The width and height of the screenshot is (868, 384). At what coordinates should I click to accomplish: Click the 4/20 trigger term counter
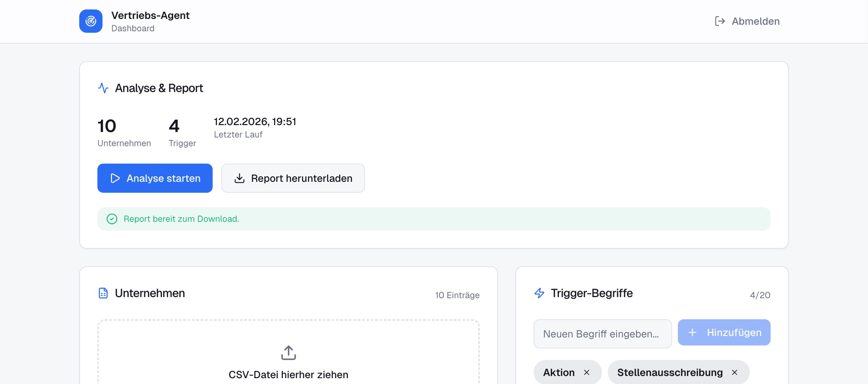760,295
